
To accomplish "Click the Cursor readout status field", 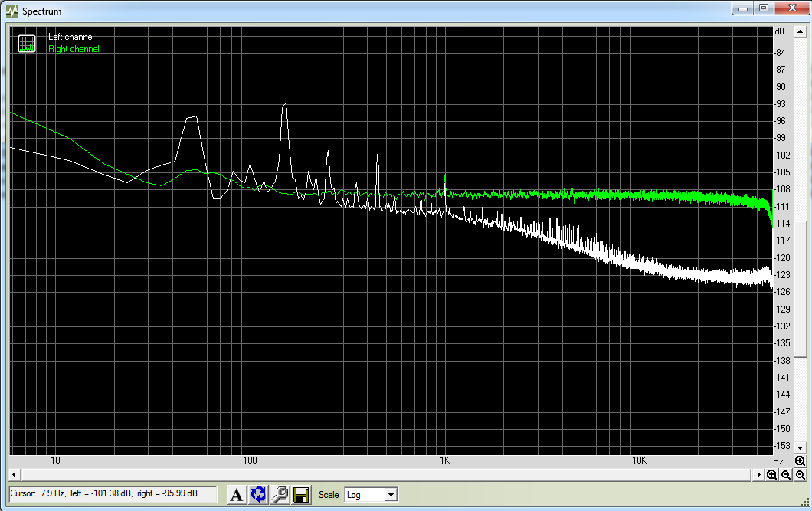I will (x=113, y=494).
